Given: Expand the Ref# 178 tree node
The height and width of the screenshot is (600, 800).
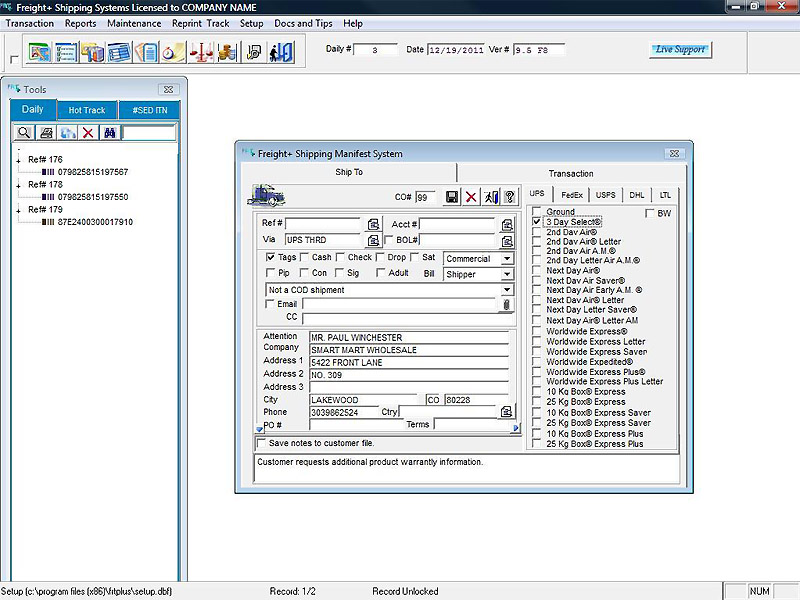Looking at the screenshot, I should tap(19, 185).
